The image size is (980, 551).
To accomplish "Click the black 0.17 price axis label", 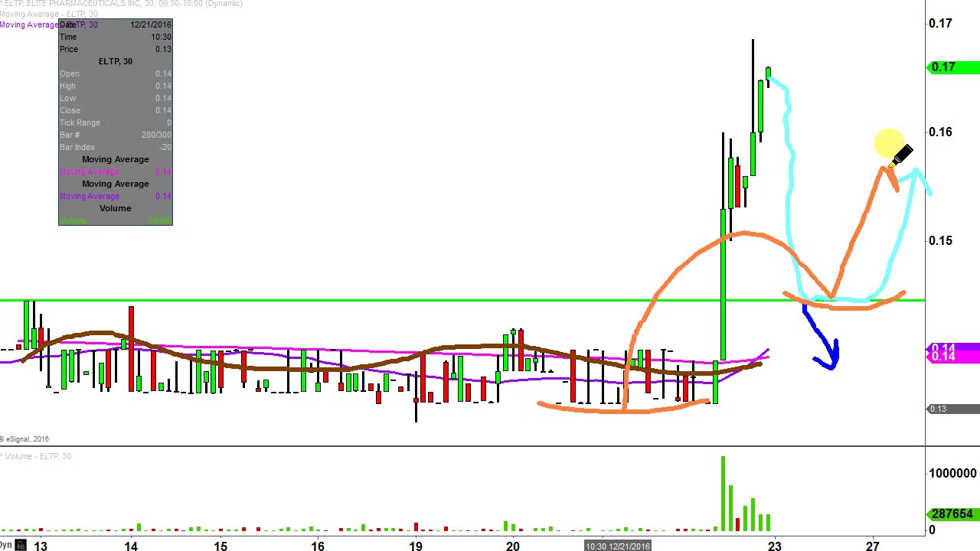I will [940, 23].
